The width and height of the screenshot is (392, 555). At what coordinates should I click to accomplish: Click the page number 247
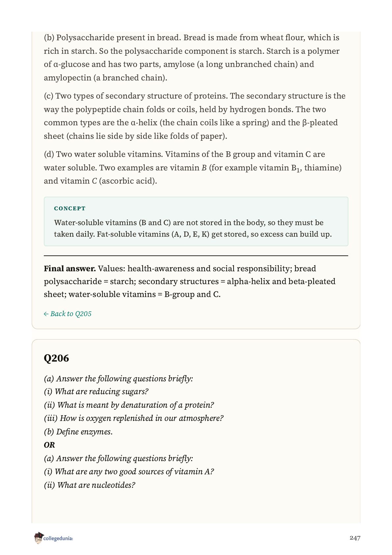click(x=355, y=538)
